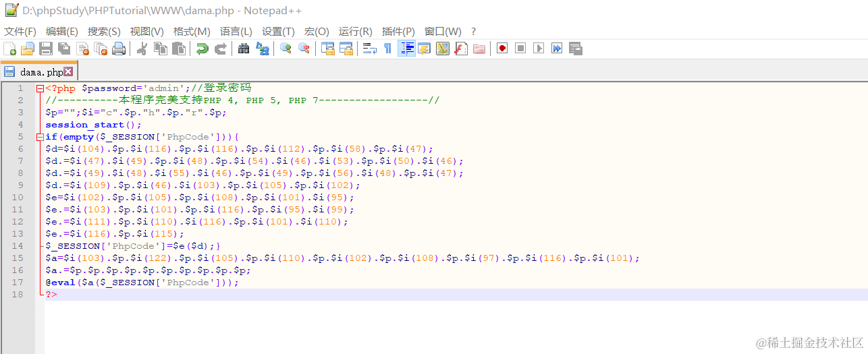Play back the recorded macro

tap(539, 49)
